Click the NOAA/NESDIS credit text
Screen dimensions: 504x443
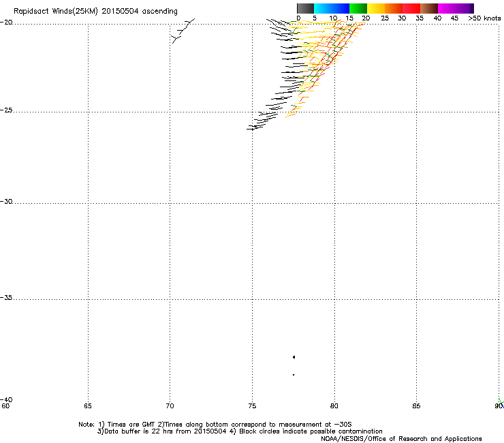(401, 439)
